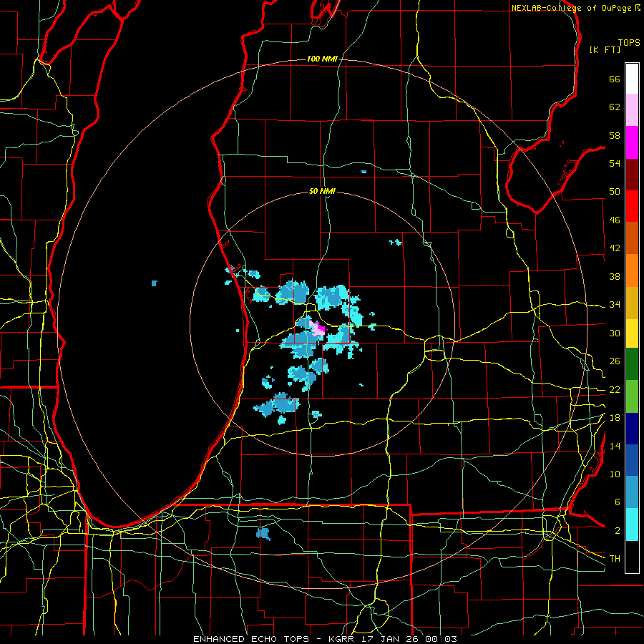Click the 54 legend value
Image resolution: width=644 pixels, height=644 pixels.
(615, 163)
